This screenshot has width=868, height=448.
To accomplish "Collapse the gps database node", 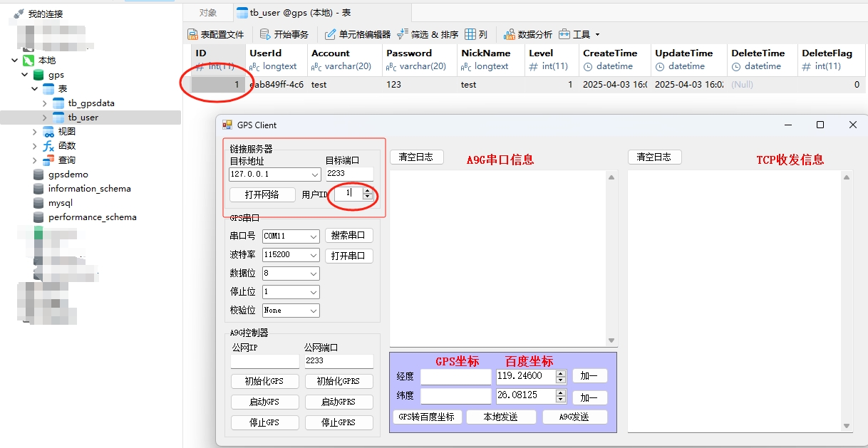I will [25, 75].
